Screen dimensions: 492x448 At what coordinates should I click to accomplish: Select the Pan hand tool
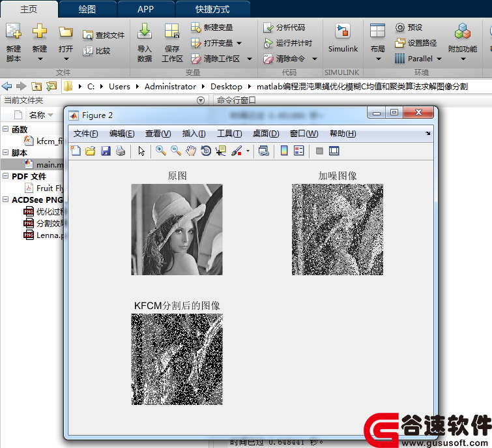[191, 151]
